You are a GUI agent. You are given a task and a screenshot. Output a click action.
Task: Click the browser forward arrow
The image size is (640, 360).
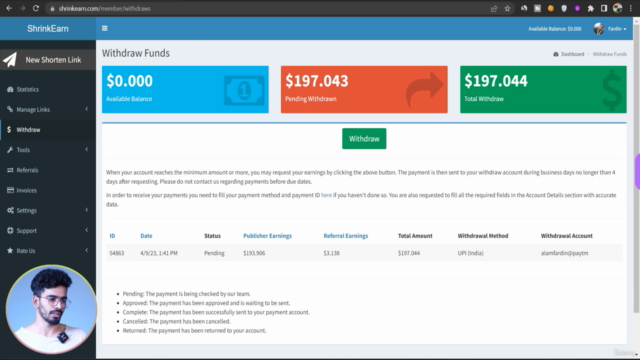click(x=22, y=8)
